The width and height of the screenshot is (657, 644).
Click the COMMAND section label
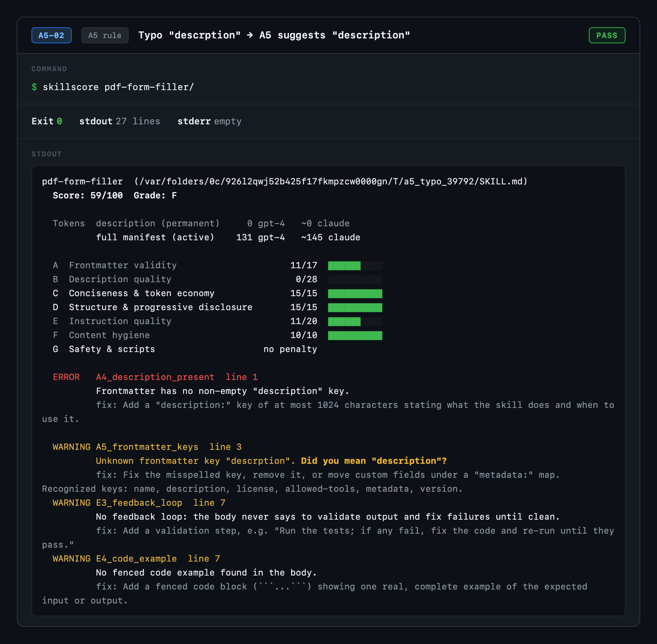(49, 69)
